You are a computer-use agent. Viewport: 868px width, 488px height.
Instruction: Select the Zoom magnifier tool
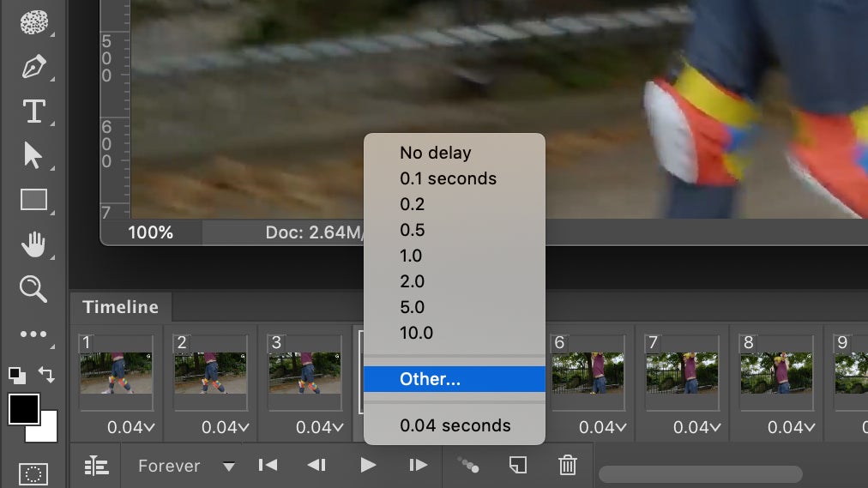tap(33, 289)
